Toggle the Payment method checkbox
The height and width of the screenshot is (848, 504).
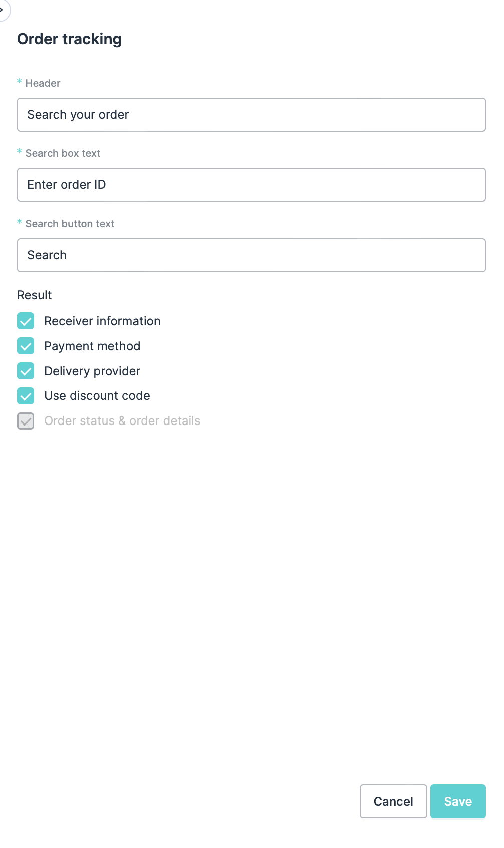[26, 346]
